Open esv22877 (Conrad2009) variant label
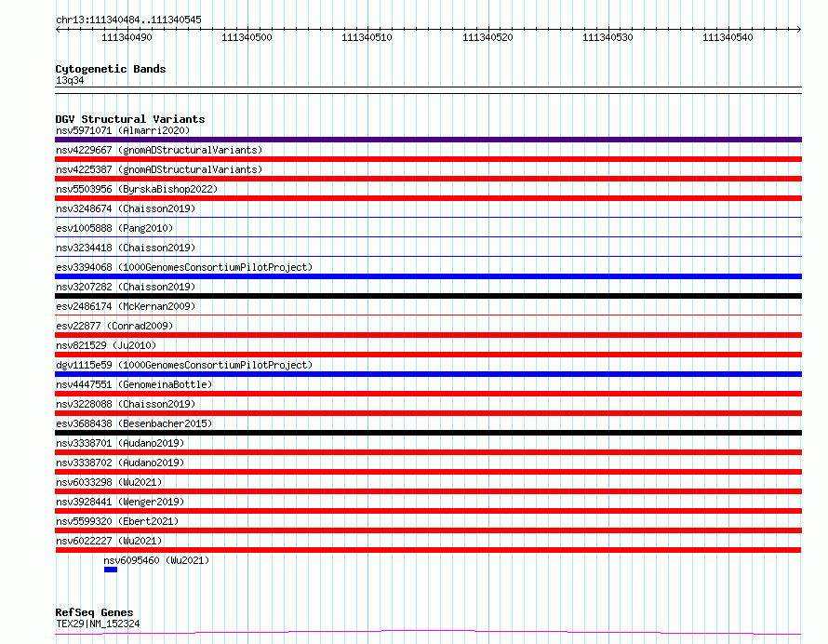Screen dimensions: 828x644 coord(114,326)
